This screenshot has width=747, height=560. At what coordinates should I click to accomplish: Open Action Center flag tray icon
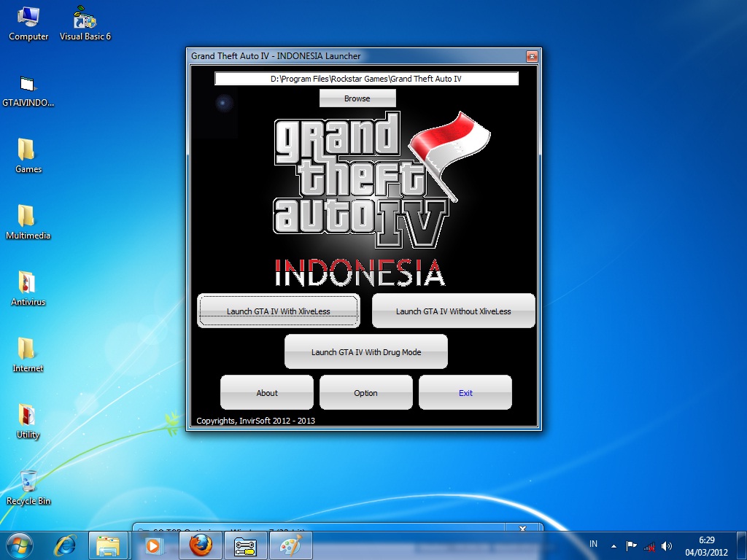click(x=631, y=545)
